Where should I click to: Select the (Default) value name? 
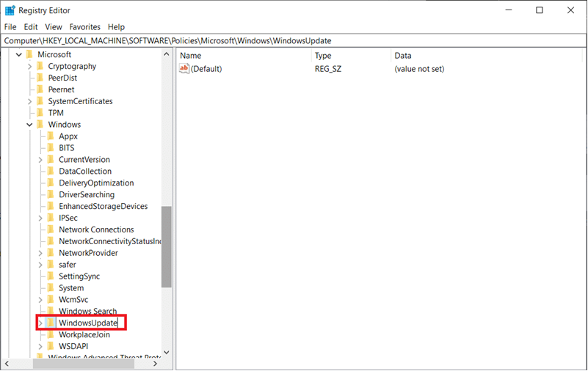[206, 69]
